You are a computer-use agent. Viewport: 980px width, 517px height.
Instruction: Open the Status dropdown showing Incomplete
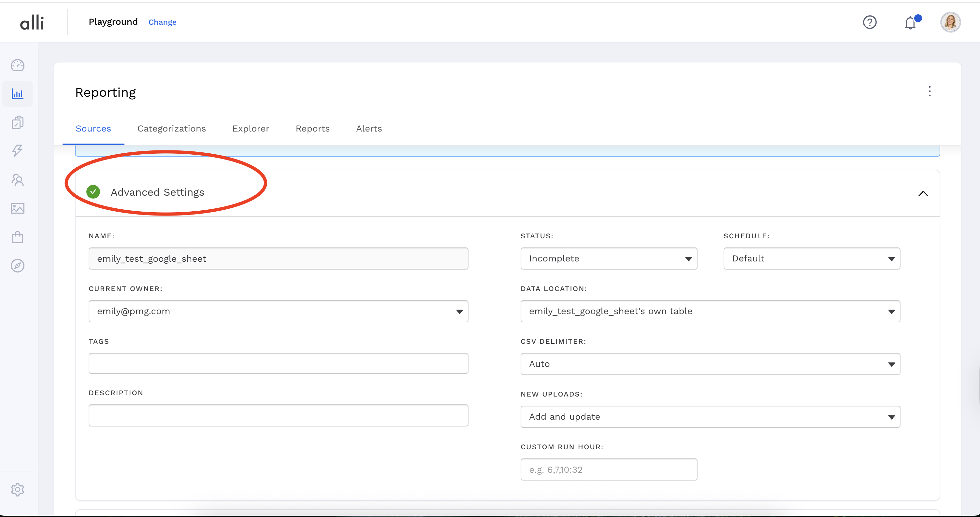tap(608, 258)
